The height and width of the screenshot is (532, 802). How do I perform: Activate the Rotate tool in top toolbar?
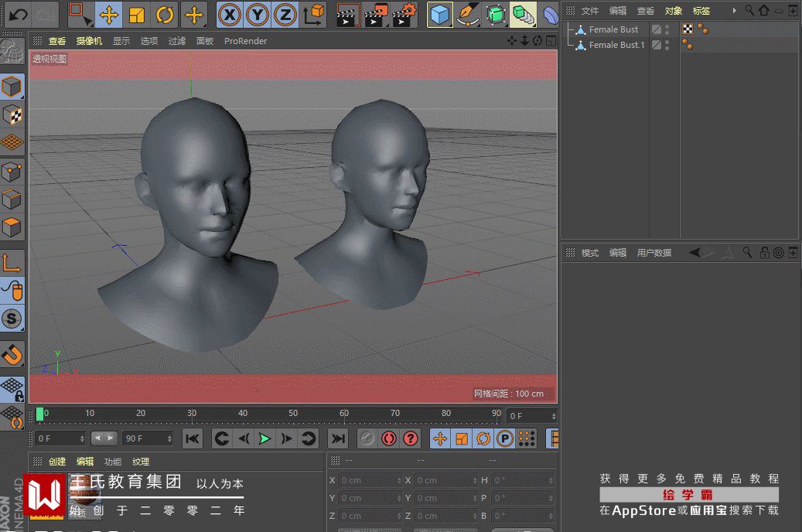165,15
